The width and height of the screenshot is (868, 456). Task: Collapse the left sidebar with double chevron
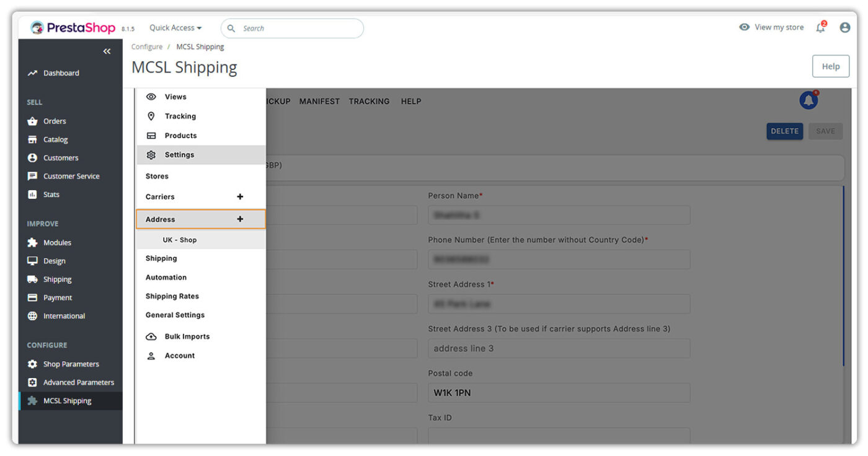[107, 51]
